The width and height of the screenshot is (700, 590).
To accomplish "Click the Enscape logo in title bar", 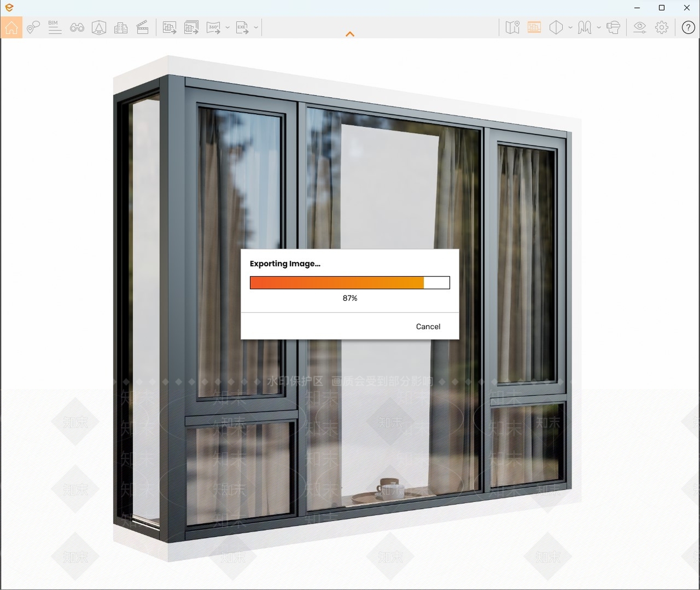I will (x=9, y=7).
